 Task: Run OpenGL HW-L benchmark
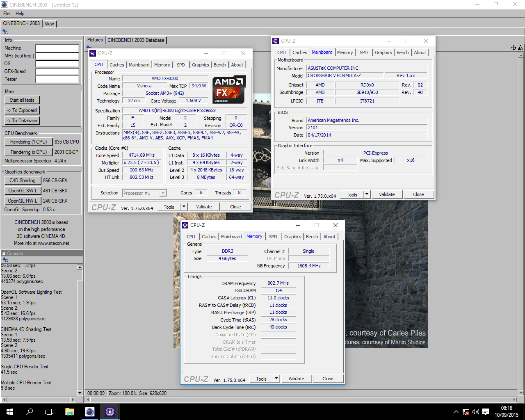tap(23, 201)
